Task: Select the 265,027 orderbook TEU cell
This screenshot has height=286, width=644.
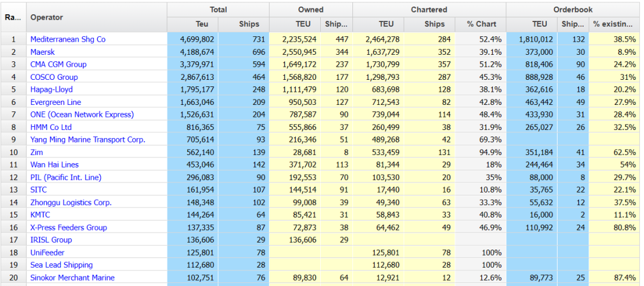Action: tap(531, 127)
